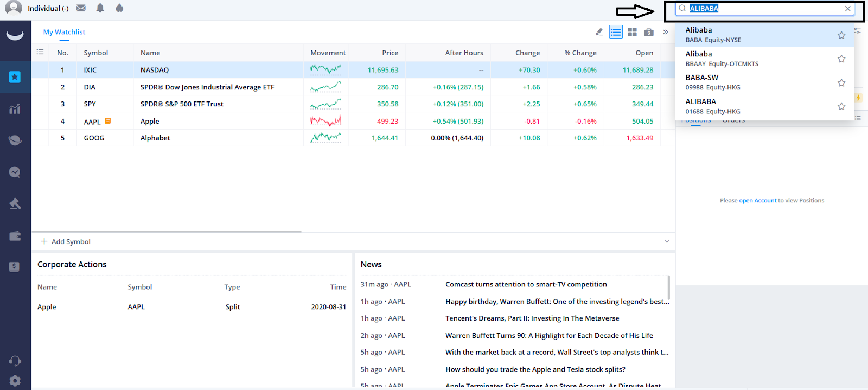The height and width of the screenshot is (390, 868).
Task: Star the BABA-SW 09988 result
Action: click(x=841, y=82)
